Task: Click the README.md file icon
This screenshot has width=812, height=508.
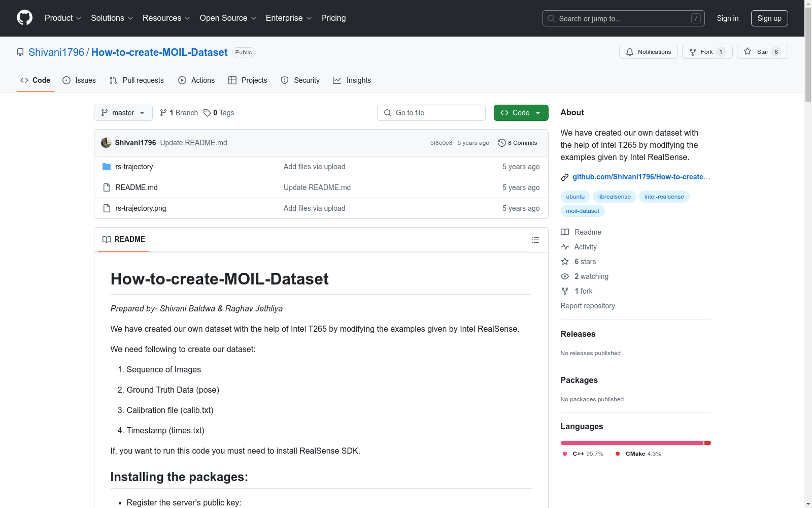Action: [107, 187]
